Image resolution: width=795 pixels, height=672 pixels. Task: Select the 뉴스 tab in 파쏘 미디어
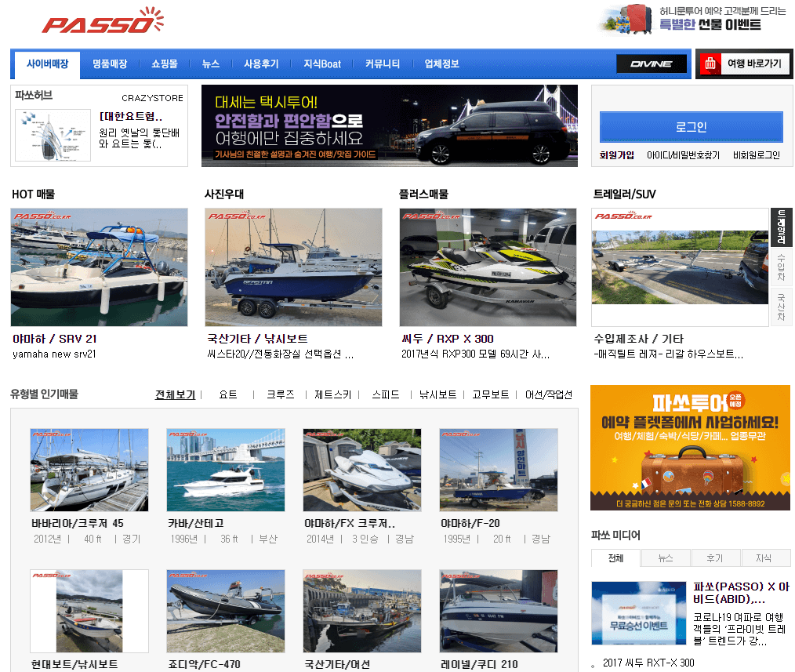click(x=665, y=558)
